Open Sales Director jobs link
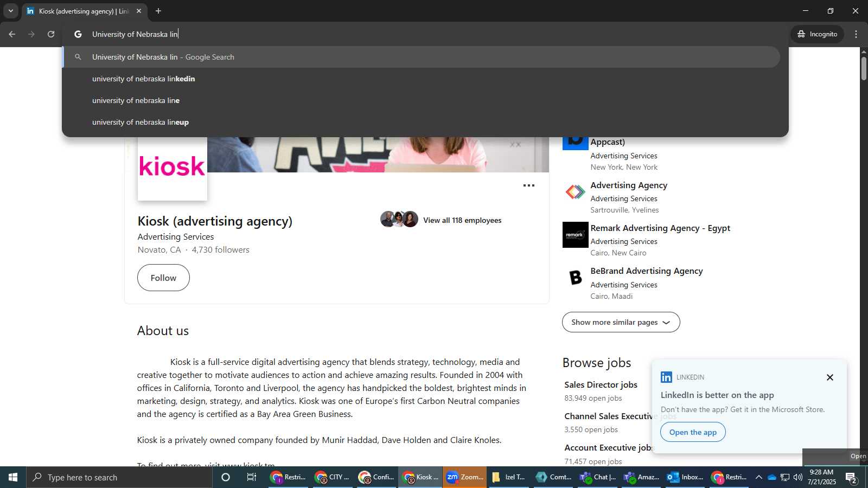This screenshot has height=488, width=868. (x=601, y=385)
